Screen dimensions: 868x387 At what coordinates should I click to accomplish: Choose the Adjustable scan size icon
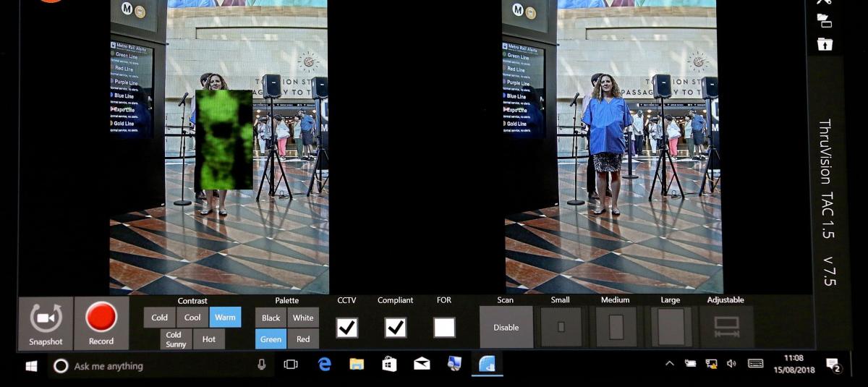[726, 326]
